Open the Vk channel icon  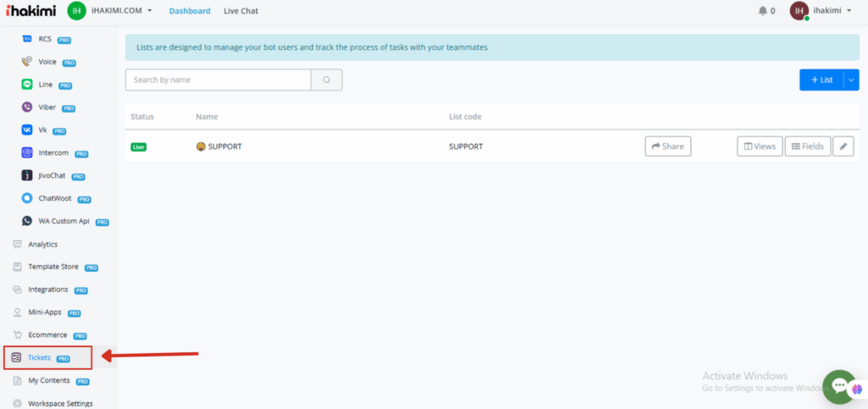(x=28, y=130)
